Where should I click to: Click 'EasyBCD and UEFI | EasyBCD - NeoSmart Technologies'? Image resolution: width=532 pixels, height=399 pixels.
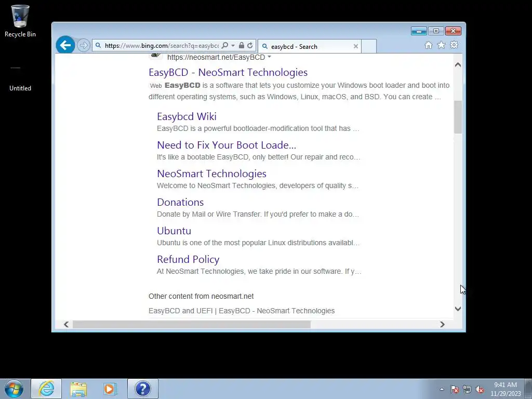tap(242, 311)
